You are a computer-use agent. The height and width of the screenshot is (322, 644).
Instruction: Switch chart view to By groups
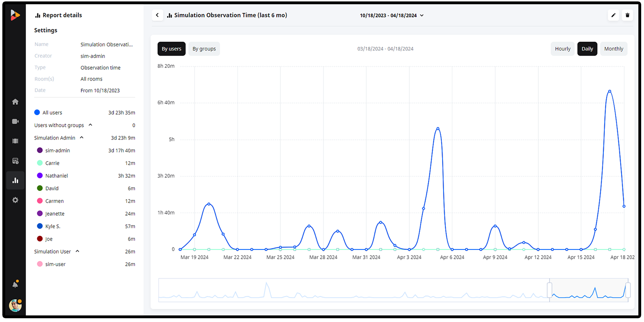pos(204,49)
